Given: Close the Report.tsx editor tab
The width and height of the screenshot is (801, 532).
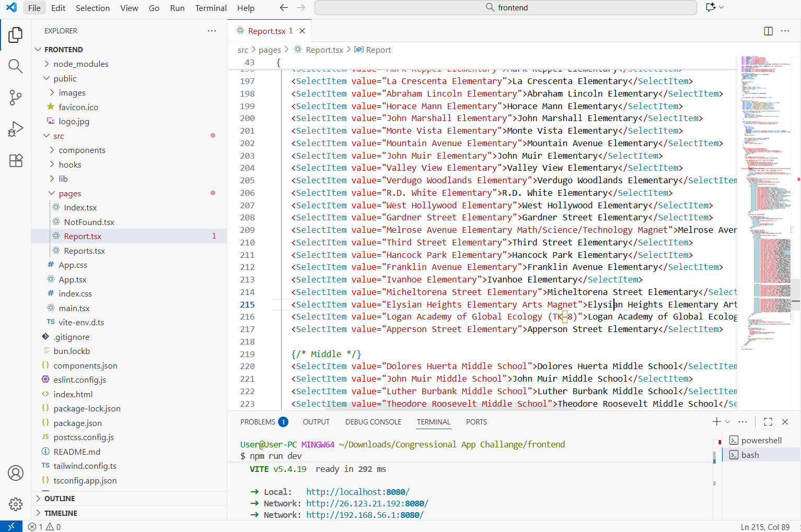Looking at the screenshot, I should tap(302, 31).
